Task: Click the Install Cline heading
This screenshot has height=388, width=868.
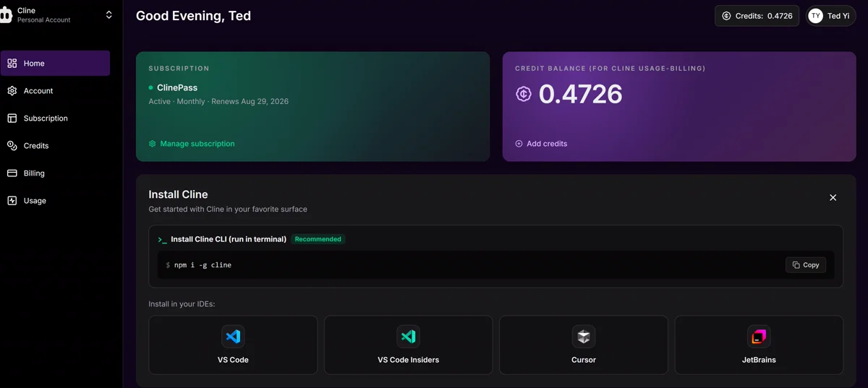Action: [178, 194]
